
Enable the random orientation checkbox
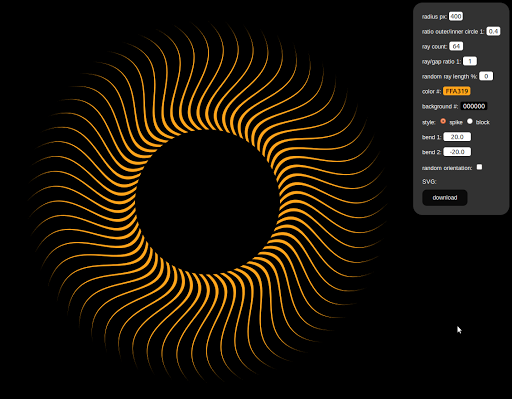coord(479,167)
